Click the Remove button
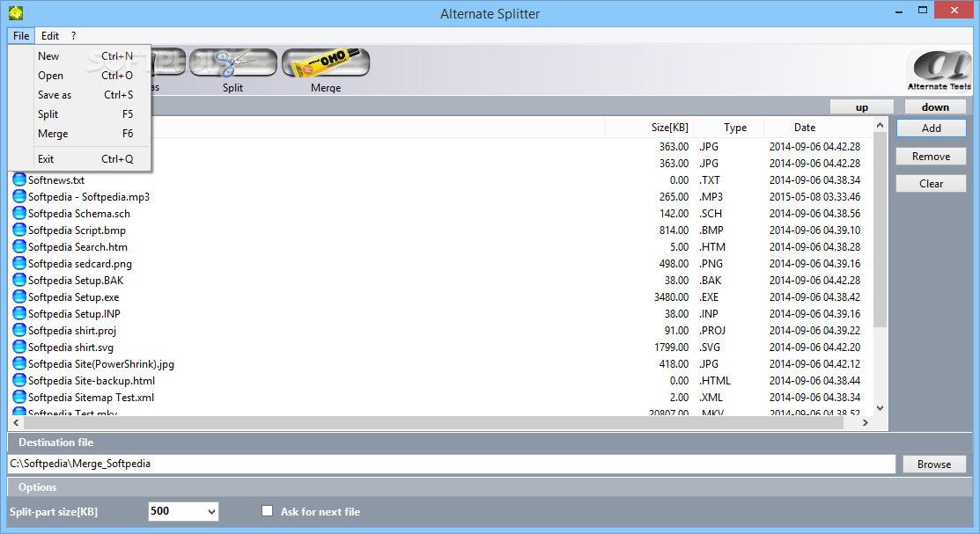This screenshot has height=534, width=980. [932, 156]
